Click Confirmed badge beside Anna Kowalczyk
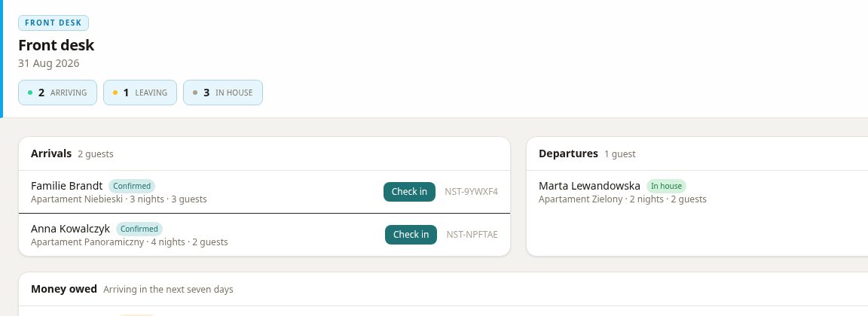The height and width of the screenshot is (316, 868). [x=139, y=229]
